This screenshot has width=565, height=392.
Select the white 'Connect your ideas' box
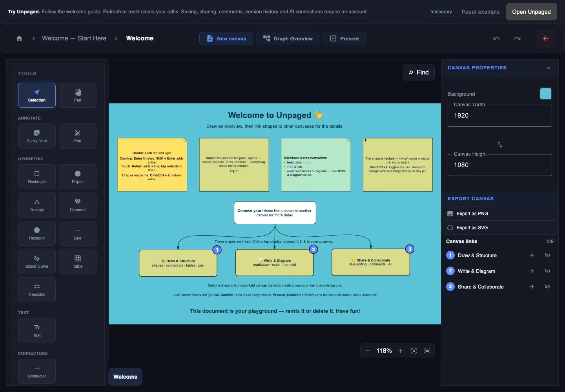click(x=275, y=213)
